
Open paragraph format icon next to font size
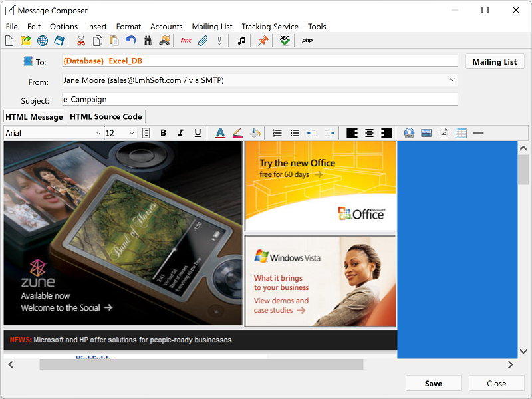(146, 133)
